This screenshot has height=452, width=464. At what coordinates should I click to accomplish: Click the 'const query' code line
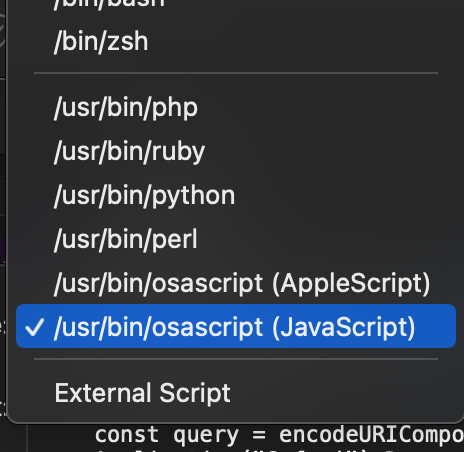[279, 435]
